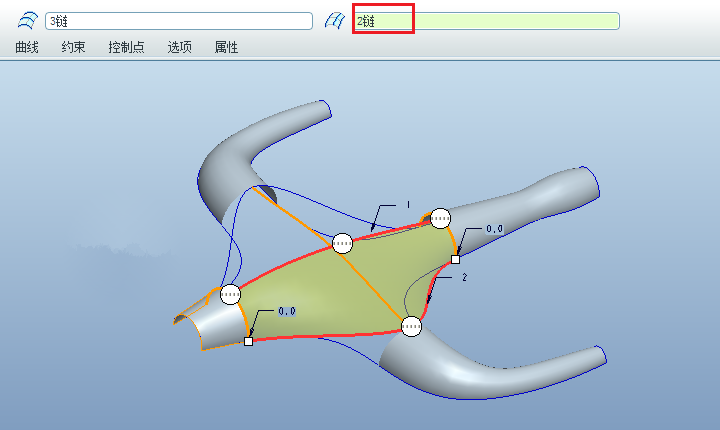This screenshot has height=430, width=720.
Task: Open the 曲线 tab
Action: click(27, 47)
